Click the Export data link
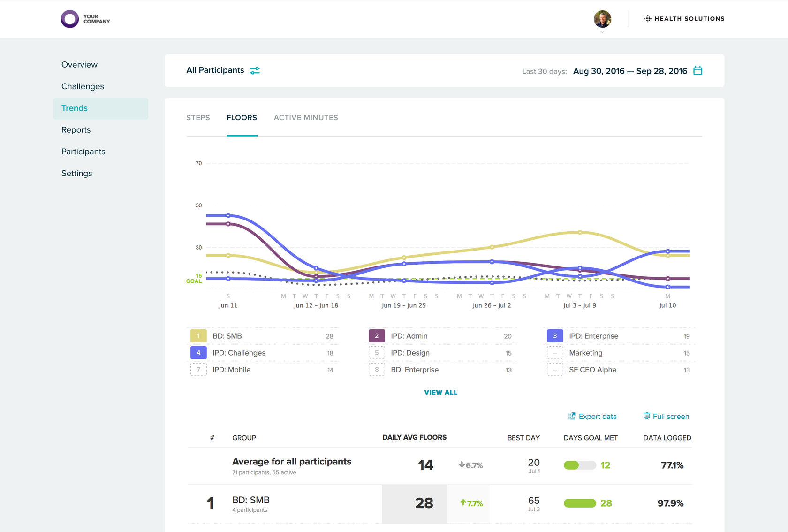This screenshot has height=532, width=788. point(598,417)
